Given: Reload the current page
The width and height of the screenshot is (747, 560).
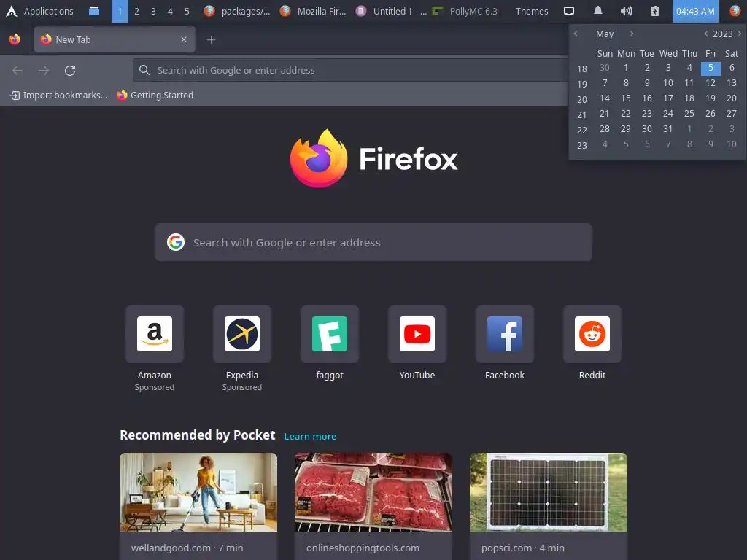Looking at the screenshot, I should 70,71.
